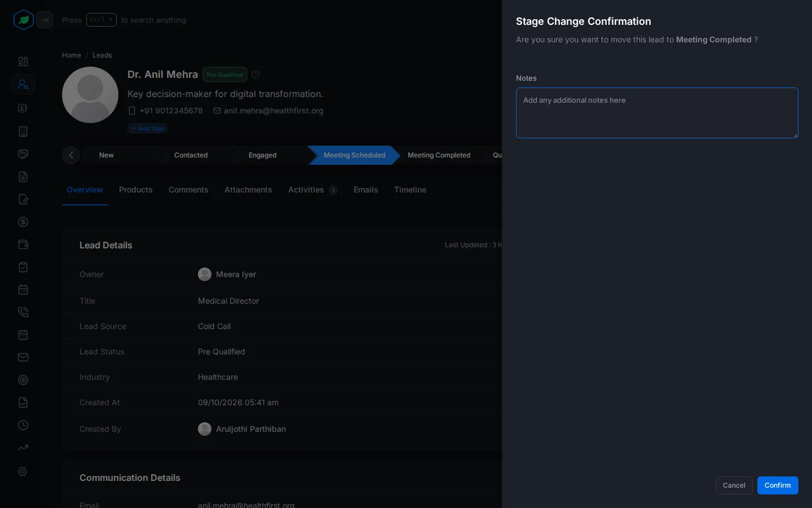812x508 pixels.
Task: Open the trending arrow analytics icon
Action: pos(23,448)
